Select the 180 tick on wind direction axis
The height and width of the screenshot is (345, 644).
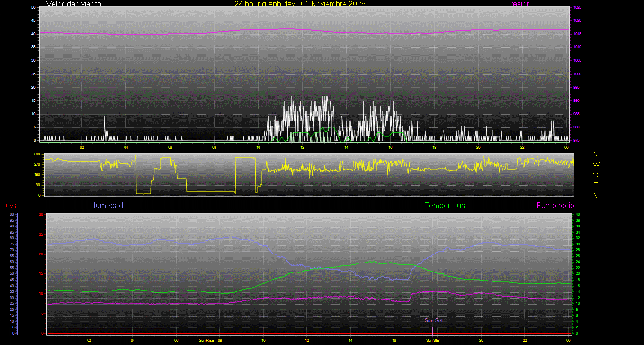pos(37,175)
